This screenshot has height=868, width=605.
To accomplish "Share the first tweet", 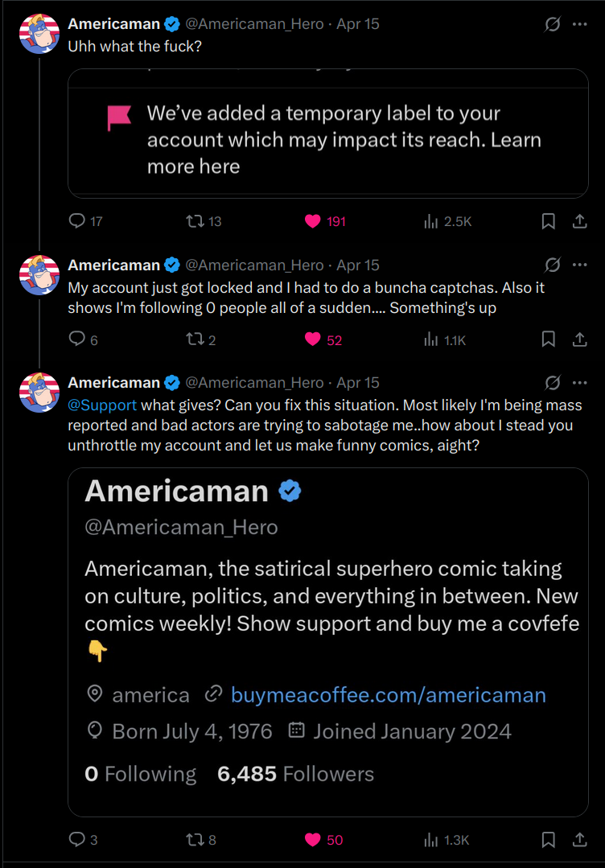I will point(579,221).
